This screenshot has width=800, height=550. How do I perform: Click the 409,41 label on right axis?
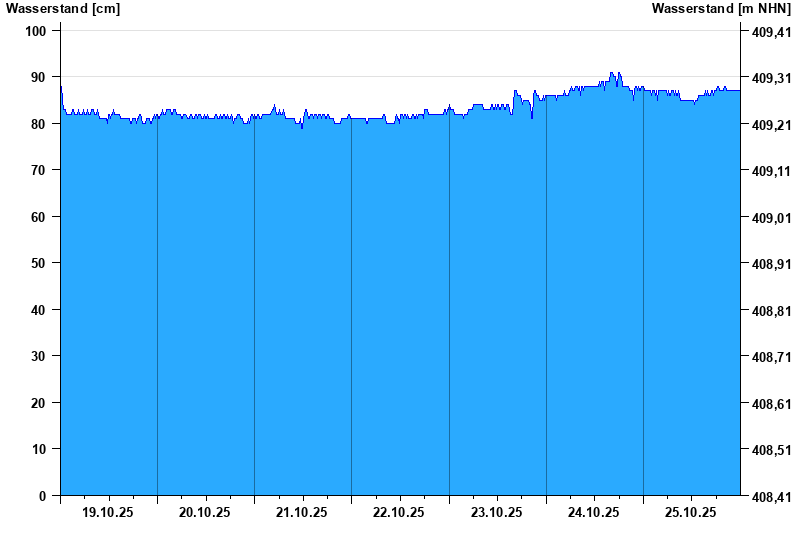coord(771,33)
